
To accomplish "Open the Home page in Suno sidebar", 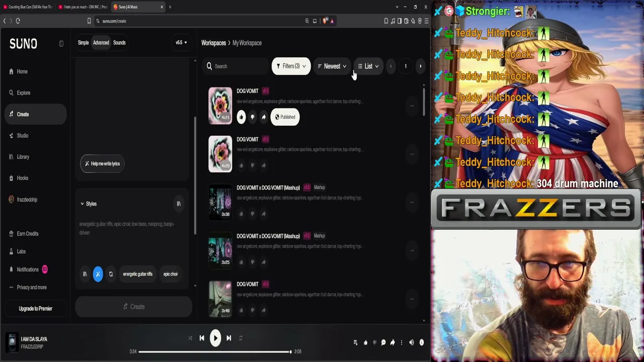I will [22, 71].
